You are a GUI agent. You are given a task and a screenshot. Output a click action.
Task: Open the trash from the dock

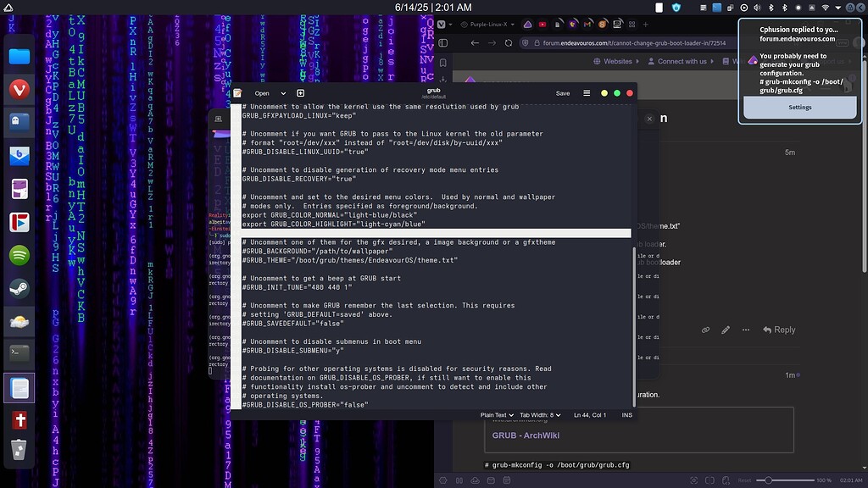(x=19, y=451)
